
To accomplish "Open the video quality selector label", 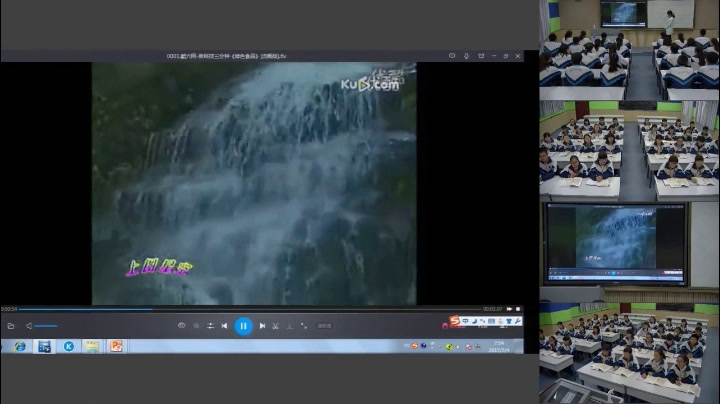I will tap(325, 326).
